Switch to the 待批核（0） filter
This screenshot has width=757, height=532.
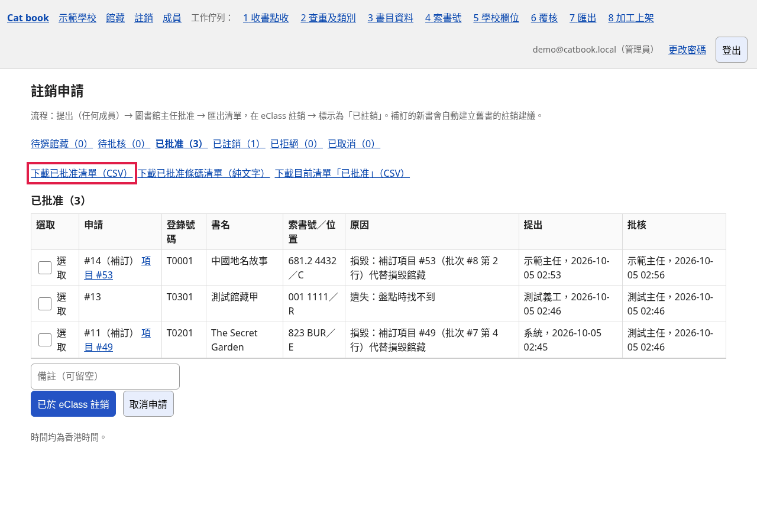click(124, 144)
